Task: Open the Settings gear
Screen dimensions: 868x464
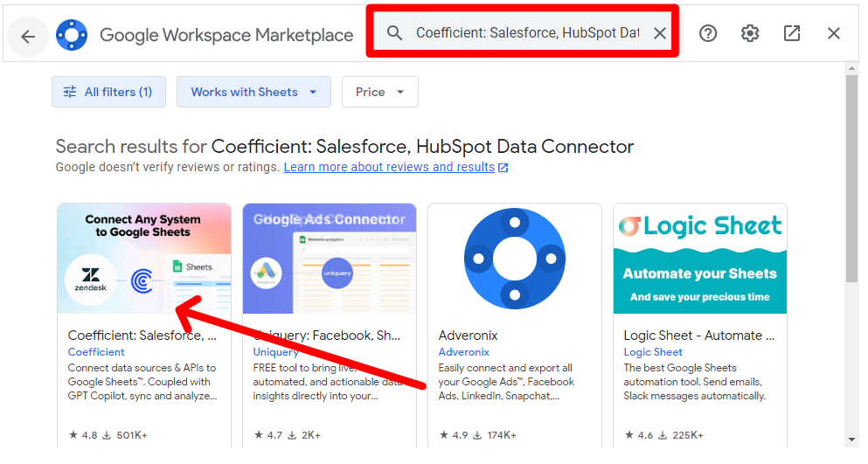Action: coord(750,33)
